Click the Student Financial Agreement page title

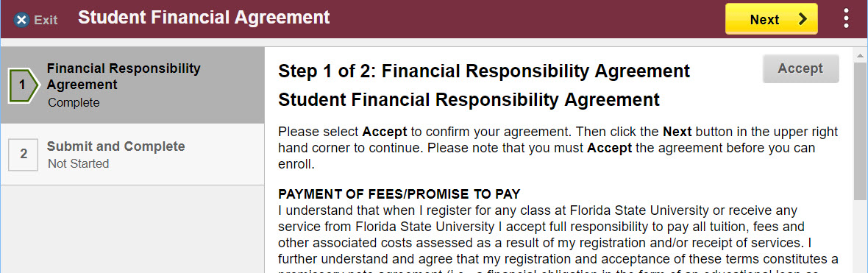point(204,18)
